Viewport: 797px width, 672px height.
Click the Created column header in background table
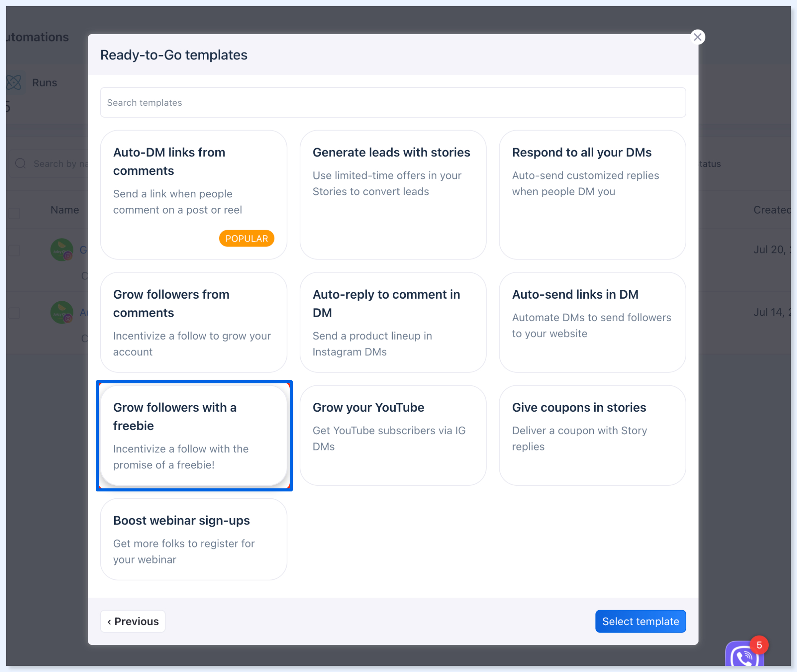click(x=772, y=210)
